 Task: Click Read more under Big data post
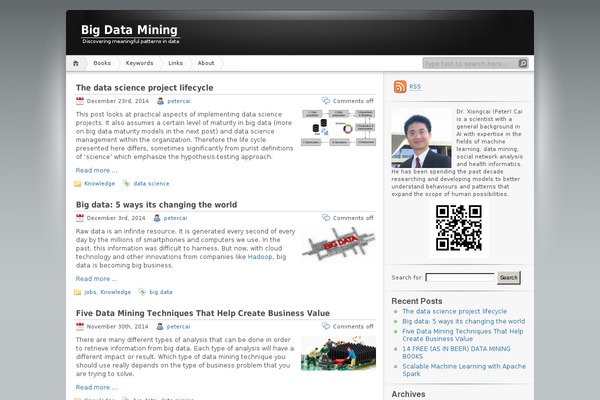pyautogui.click(x=96, y=279)
